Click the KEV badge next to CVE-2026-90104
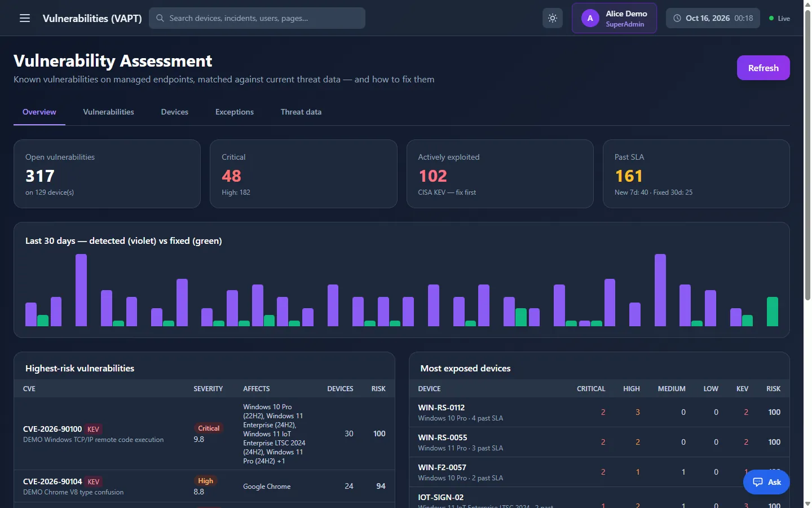Image resolution: width=812 pixels, height=508 pixels. [94, 482]
